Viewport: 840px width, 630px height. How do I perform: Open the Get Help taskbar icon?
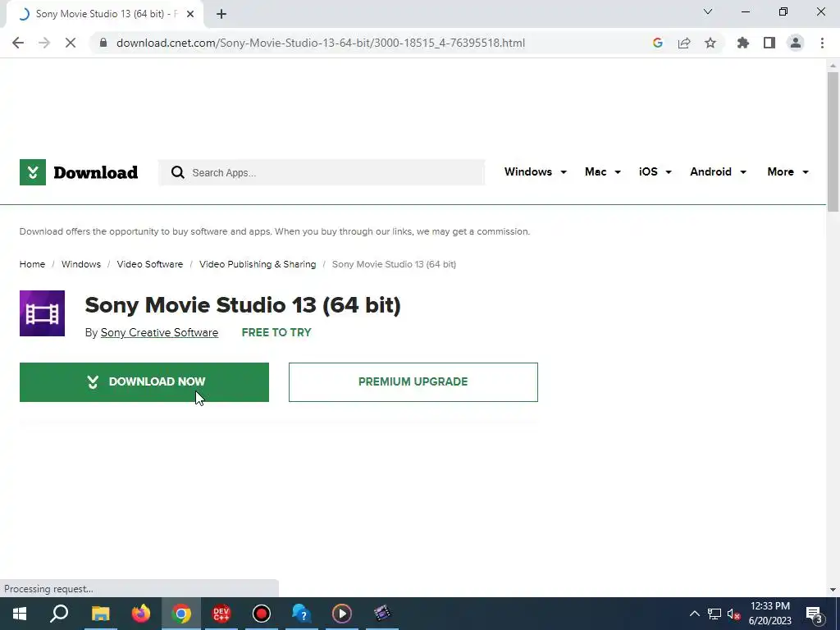302,614
